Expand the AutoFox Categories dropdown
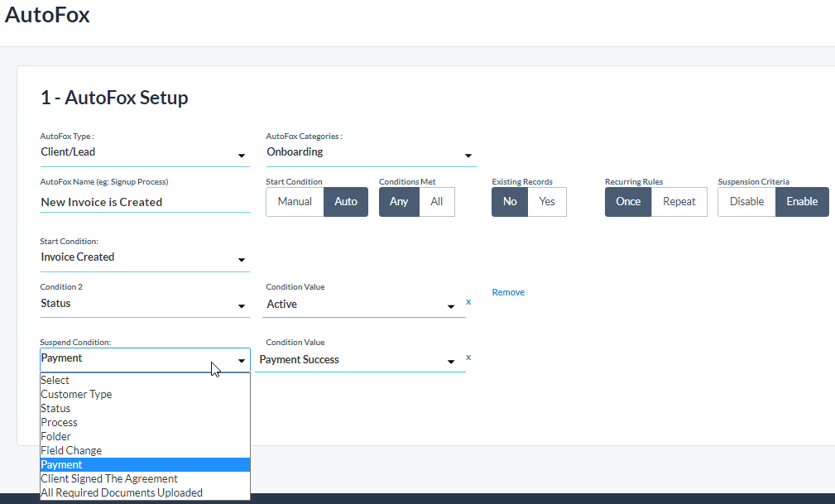Screen dimensions: 835x504 (370, 153)
